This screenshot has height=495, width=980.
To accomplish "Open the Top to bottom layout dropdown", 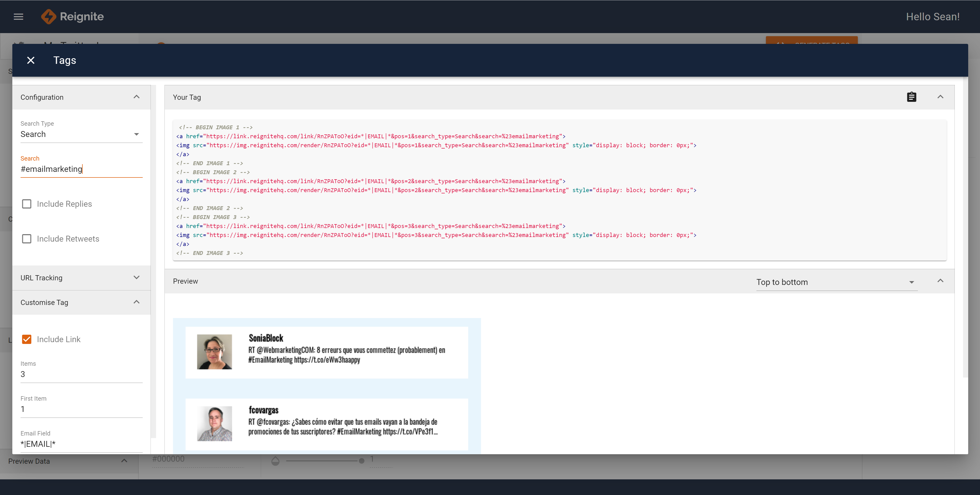I will (836, 282).
